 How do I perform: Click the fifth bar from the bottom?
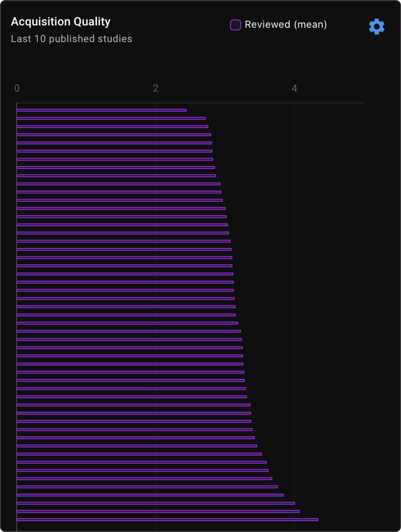click(147, 487)
